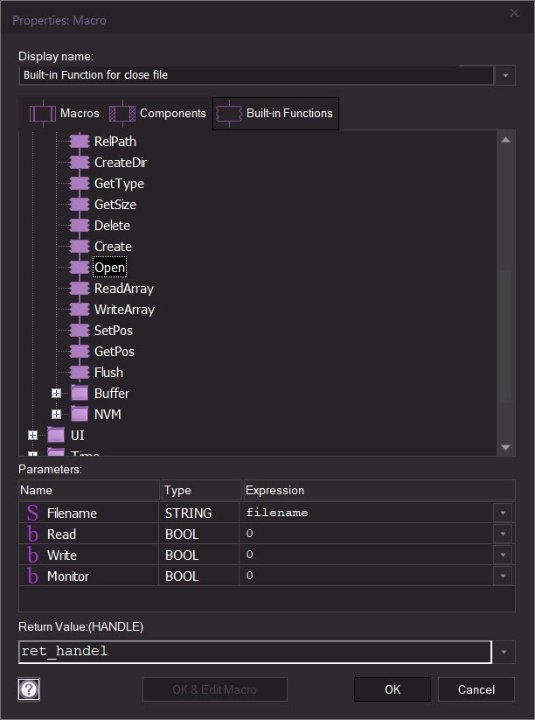Click the Flush function icon
This screenshot has height=720, width=535.
[x=79, y=372]
